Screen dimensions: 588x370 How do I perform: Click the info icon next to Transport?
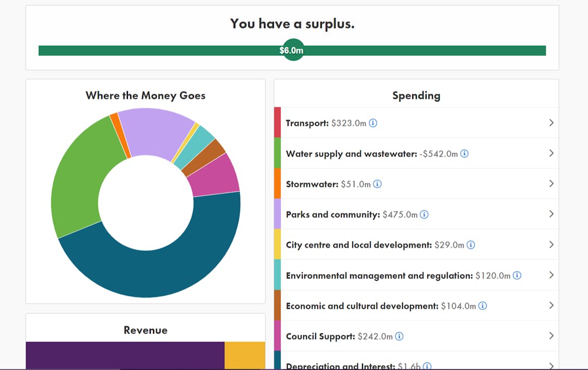coord(373,123)
